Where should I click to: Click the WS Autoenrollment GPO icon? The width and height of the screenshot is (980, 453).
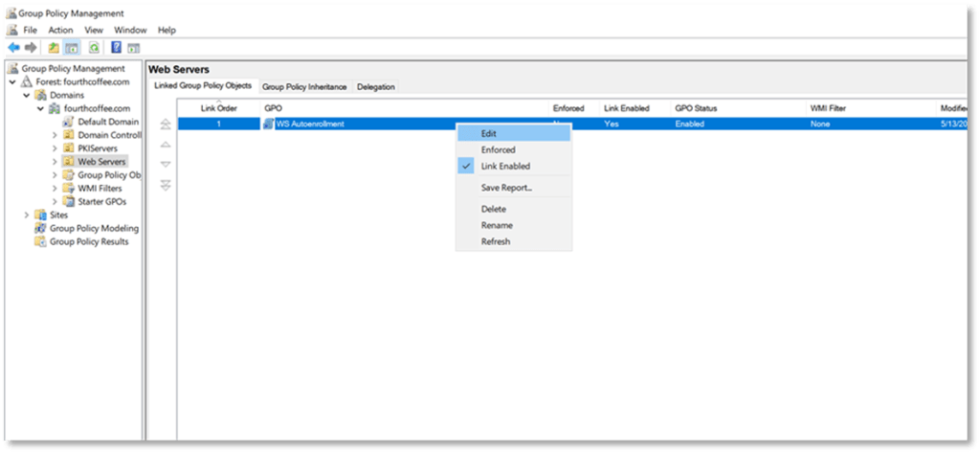coord(268,125)
